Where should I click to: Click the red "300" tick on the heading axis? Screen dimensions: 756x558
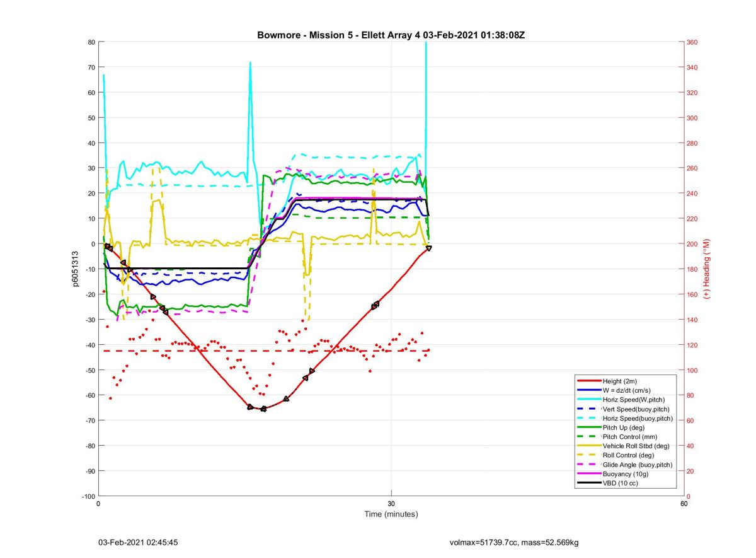(x=692, y=118)
